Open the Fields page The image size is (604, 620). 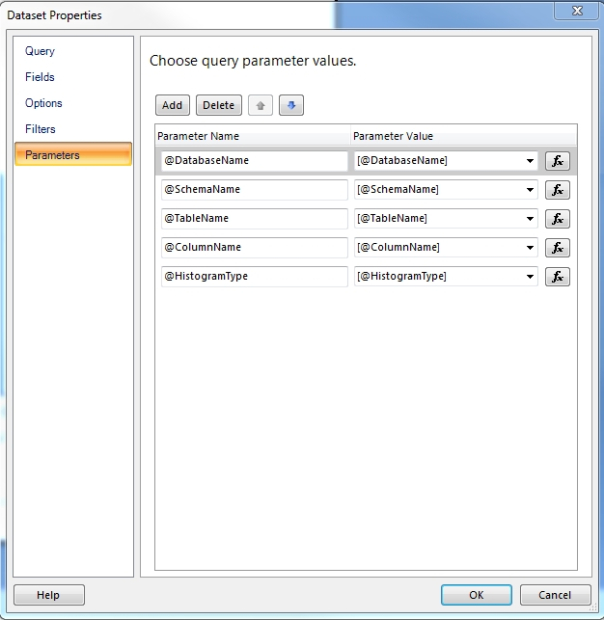[x=40, y=77]
